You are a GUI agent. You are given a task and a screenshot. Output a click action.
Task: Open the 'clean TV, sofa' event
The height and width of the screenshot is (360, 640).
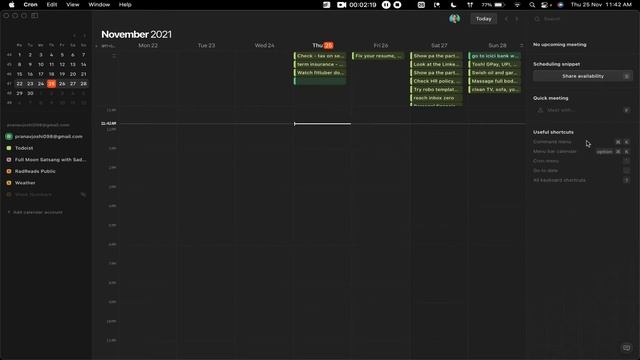point(495,89)
